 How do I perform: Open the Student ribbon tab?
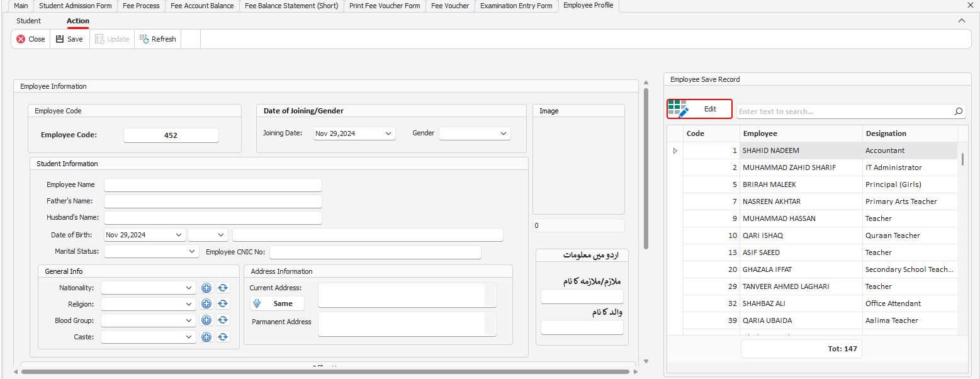point(28,21)
